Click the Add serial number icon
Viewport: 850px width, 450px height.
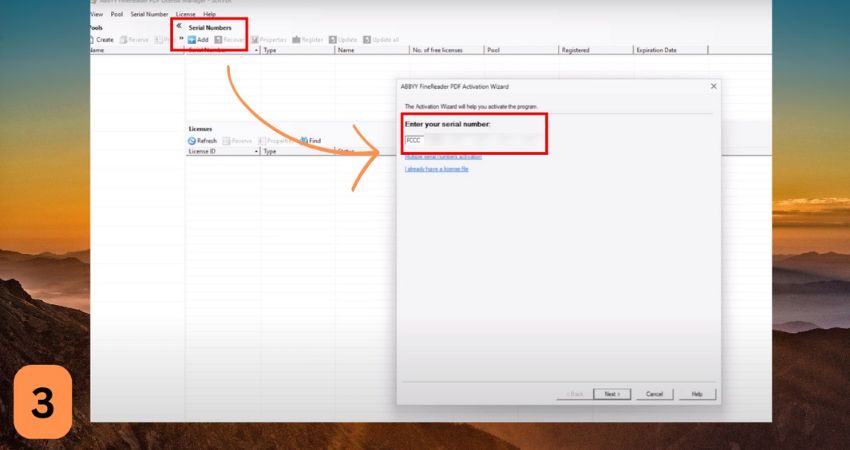click(x=192, y=39)
